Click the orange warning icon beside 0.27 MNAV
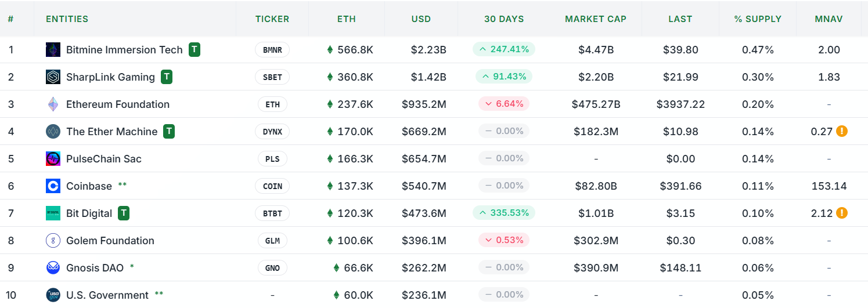 point(841,132)
